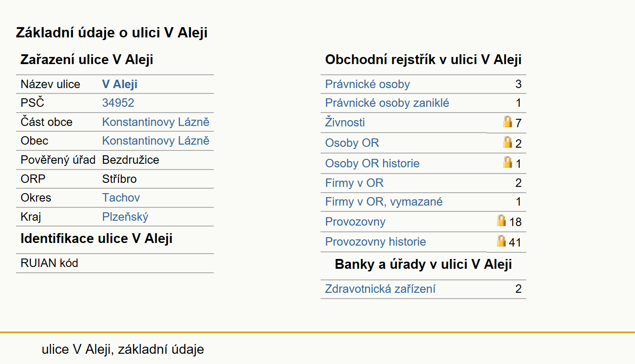Go to the Provozovny link
The height and width of the screenshot is (364, 635).
[355, 222]
